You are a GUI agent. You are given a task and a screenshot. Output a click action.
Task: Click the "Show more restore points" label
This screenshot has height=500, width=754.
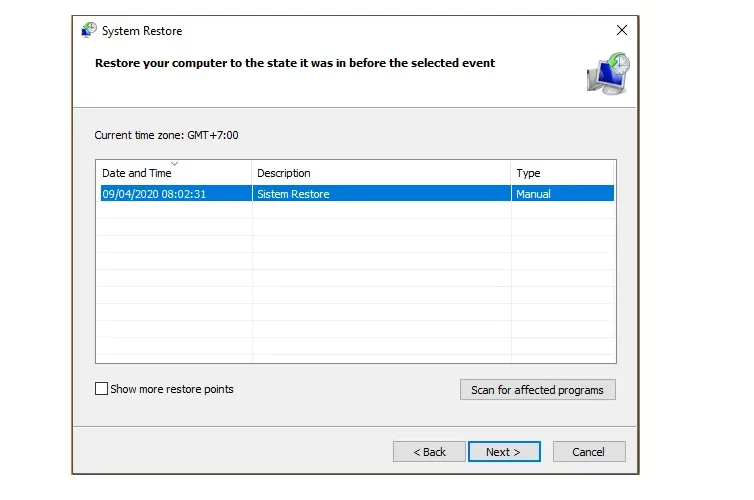(172, 389)
